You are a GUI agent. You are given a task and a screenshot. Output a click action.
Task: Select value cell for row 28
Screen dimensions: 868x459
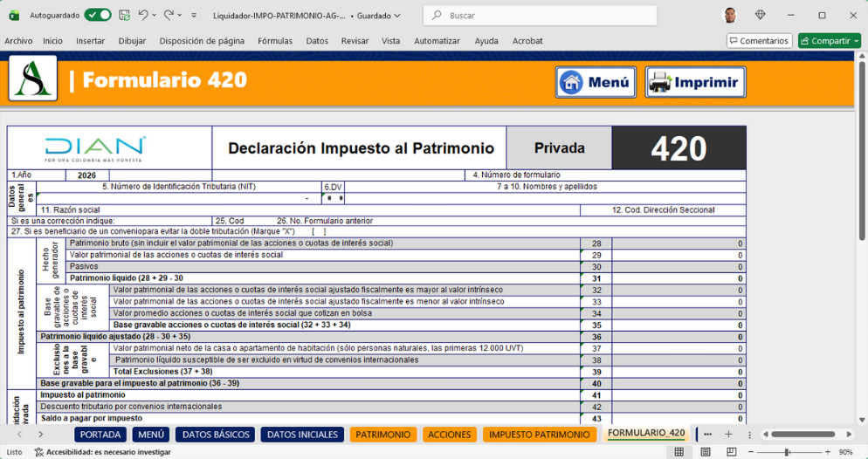(679, 243)
